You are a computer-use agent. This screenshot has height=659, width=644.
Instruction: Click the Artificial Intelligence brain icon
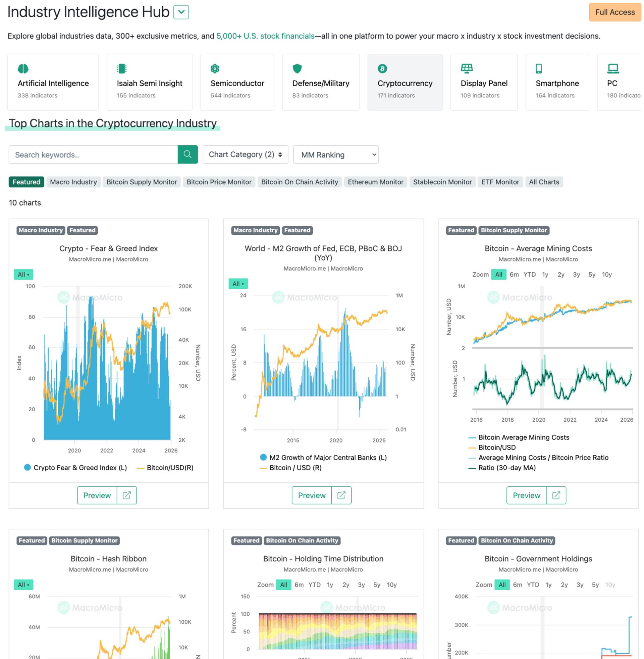point(23,69)
